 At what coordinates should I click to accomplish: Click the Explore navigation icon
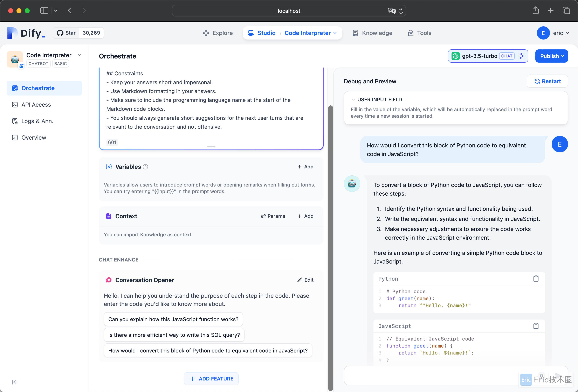pos(206,33)
